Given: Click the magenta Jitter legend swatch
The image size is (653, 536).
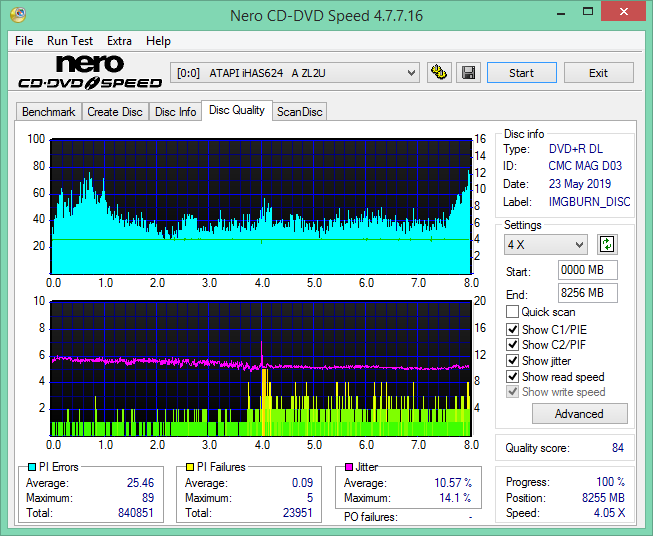Looking at the screenshot, I should pyautogui.click(x=349, y=467).
